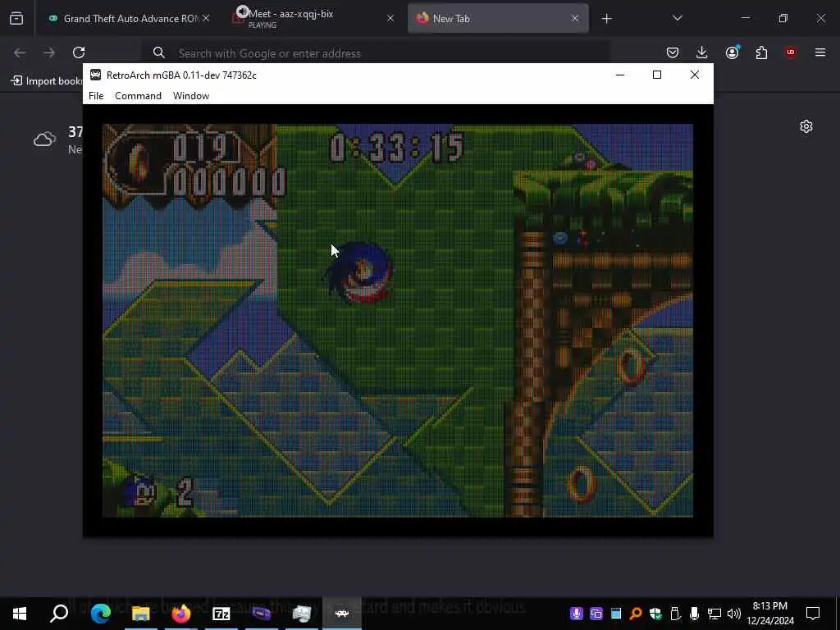Go back in the browser
The image size is (840, 630).
(20, 52)
